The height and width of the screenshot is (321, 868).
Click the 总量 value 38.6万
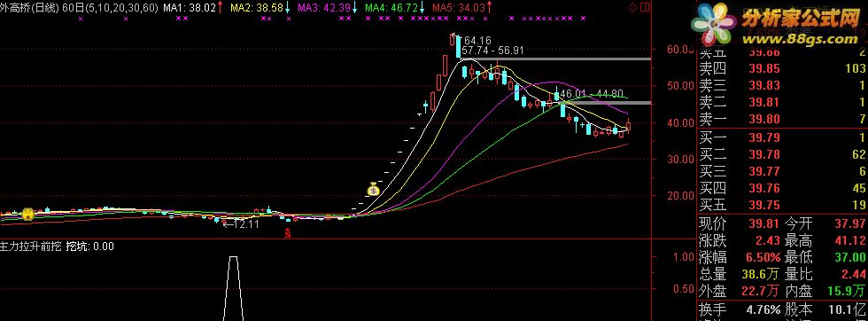(x=762, y=274)
